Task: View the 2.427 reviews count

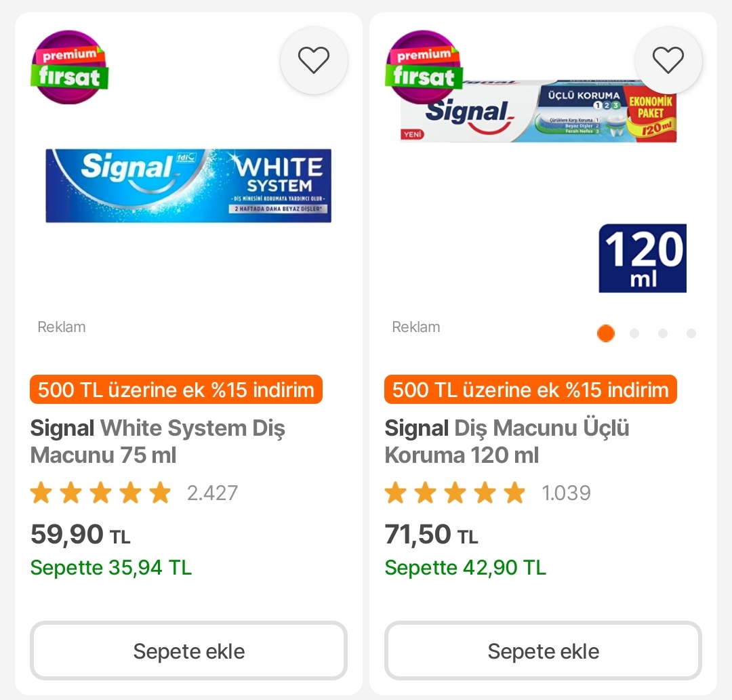Action: pos(212,493)
